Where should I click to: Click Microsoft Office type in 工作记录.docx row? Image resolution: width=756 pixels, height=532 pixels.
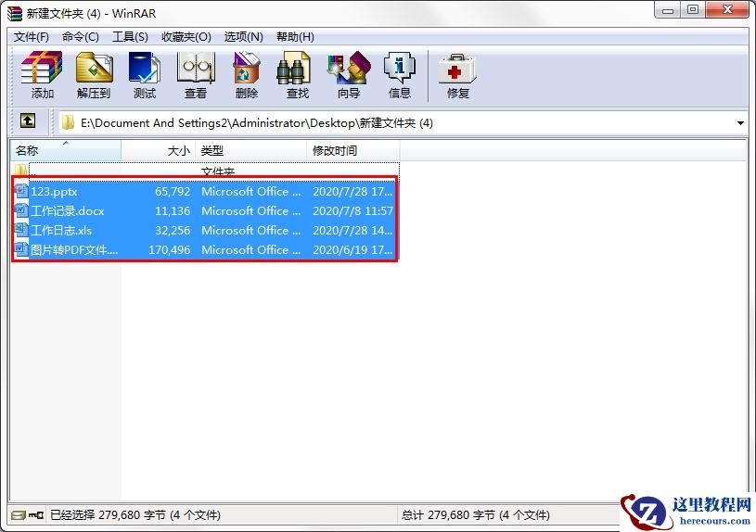point(250,210)
